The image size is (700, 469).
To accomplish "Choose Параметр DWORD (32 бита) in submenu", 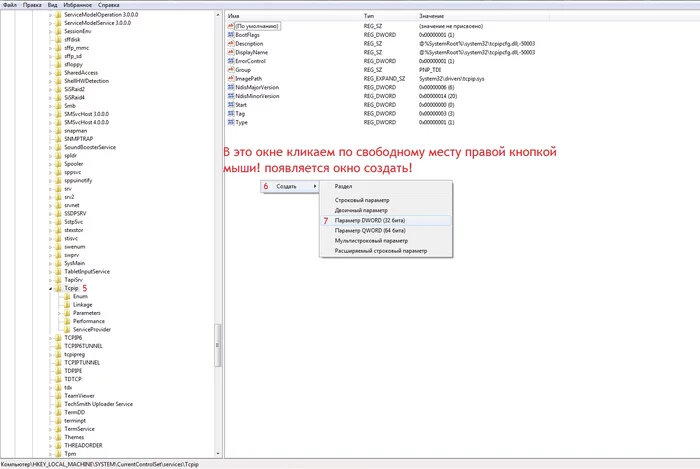I will (386, 220).
